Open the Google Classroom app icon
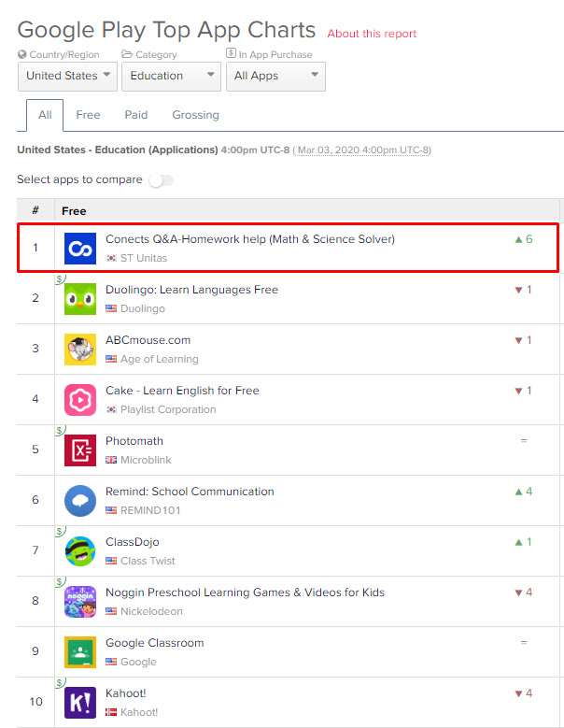 pos(80,652)
